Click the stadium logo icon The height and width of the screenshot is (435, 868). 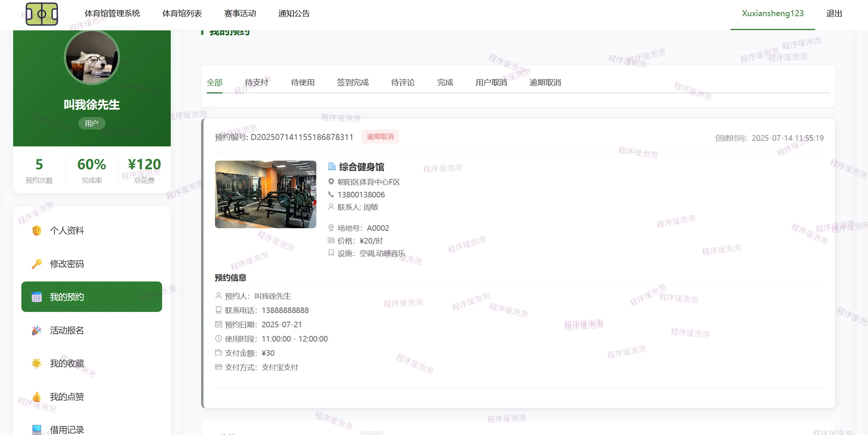pos(42,14)
